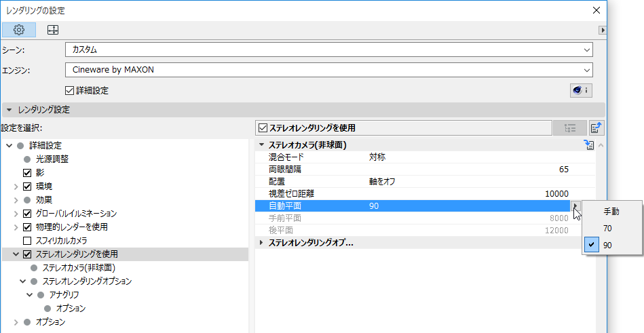The height and width of the screenshot is (333, 644).
Task: Select the 配置 row showing 軸をオフ
Action: (425, 182)
